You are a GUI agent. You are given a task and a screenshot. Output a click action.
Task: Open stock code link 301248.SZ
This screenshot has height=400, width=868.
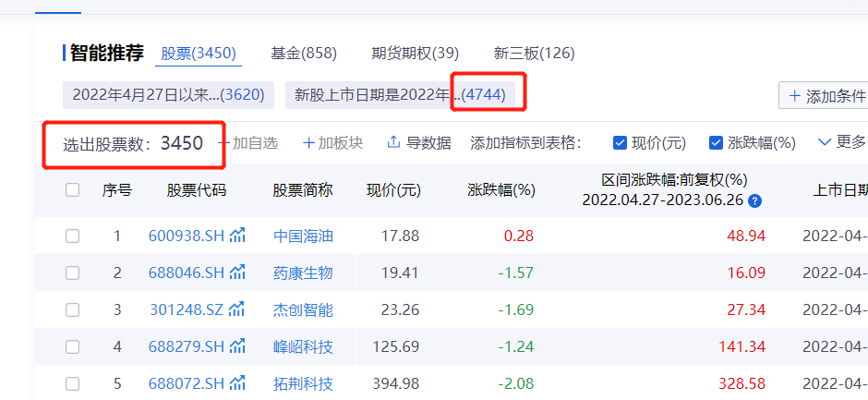coord(187,309)
